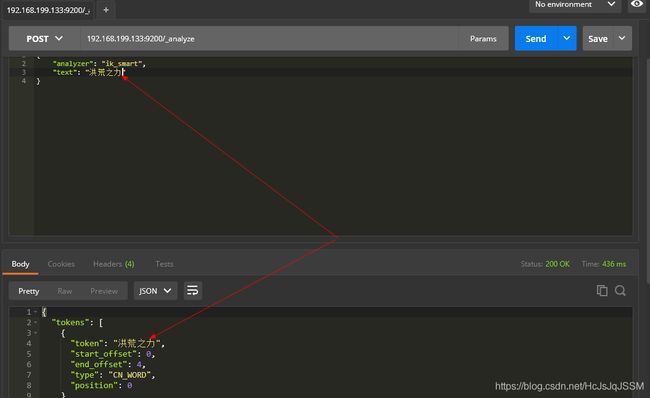Toggle line wrap in the response view
This screenshot has height=398, width=650.
point(192,291)
